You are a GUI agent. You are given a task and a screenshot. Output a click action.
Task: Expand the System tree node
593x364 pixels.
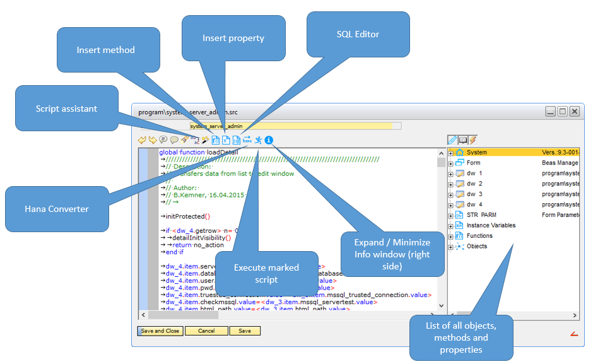click(x=450, y=152)
